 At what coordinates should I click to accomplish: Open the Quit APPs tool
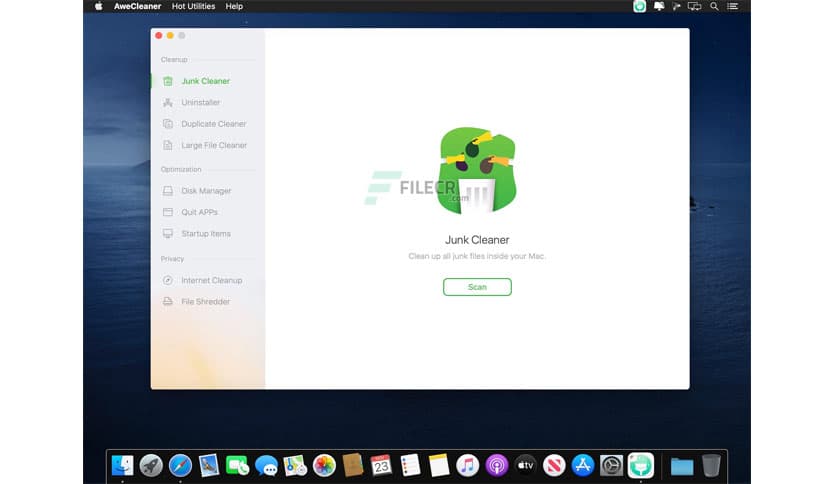[x=199, y=212]
